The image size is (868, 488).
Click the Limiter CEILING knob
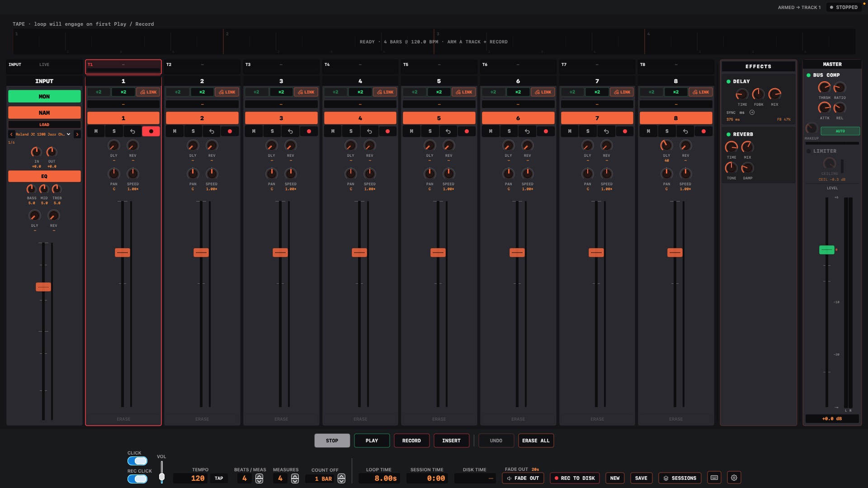[829, 163]
